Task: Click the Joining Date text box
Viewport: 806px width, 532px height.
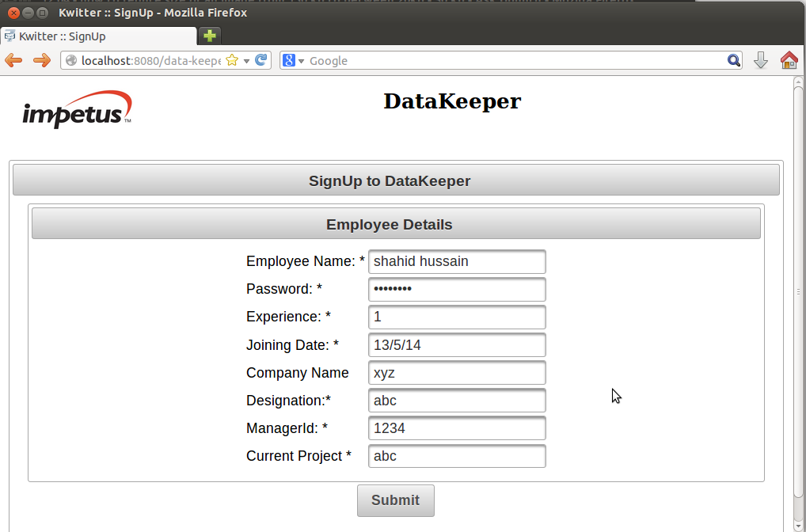Action: tap(457, 345)
